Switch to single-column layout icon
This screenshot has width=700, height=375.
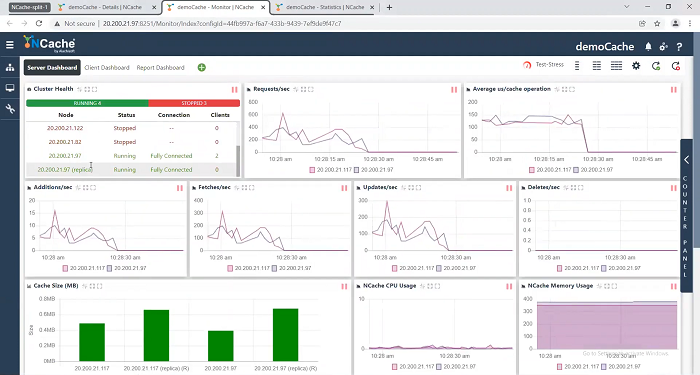[x=577, y=66]
